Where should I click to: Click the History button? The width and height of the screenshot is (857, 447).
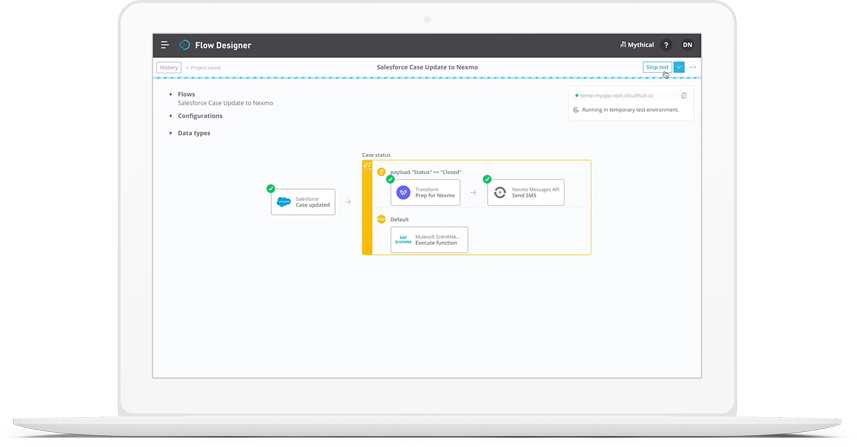[x=169, y=67]
